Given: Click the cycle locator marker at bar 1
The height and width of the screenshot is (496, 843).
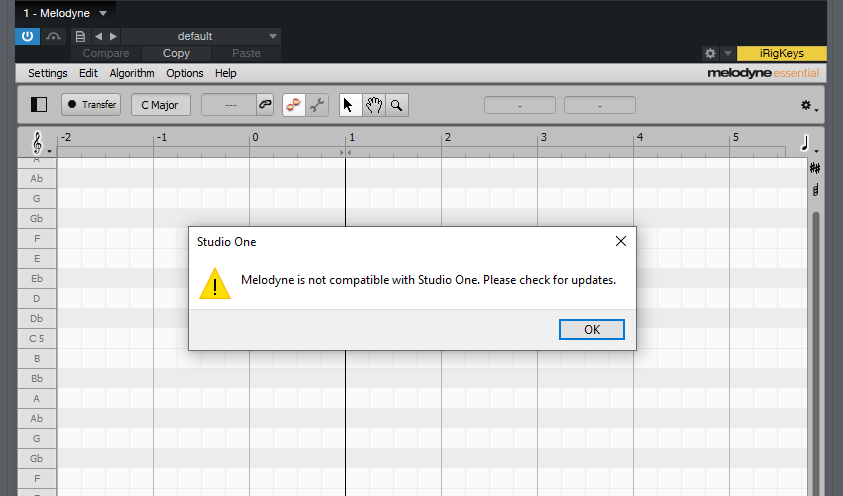Looking at the screenshot, I should coord(345,153).
